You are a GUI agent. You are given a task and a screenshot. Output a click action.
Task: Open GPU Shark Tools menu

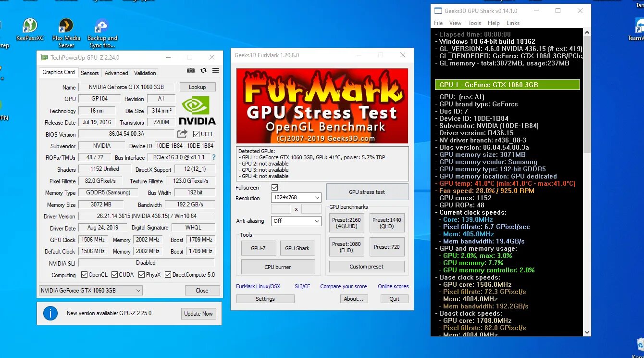click(x=474, y=23)
